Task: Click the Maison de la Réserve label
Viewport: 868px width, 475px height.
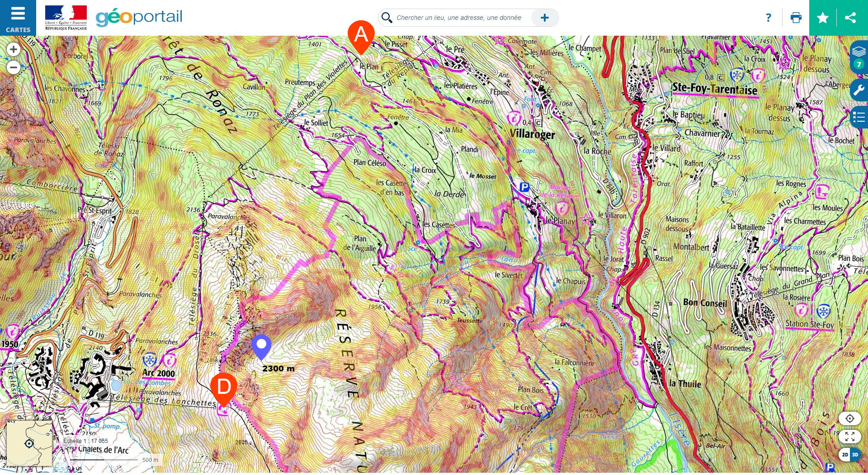Action: click(559, 191)
